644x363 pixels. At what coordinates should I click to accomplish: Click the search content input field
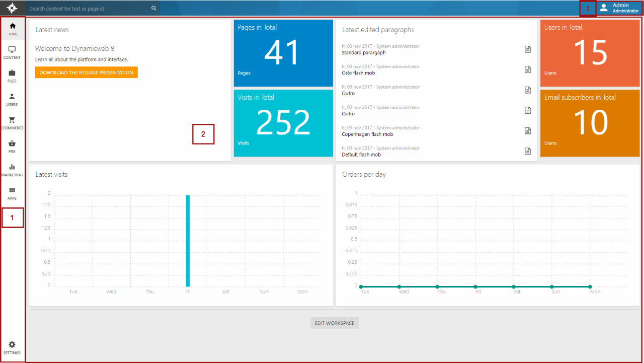88,9
